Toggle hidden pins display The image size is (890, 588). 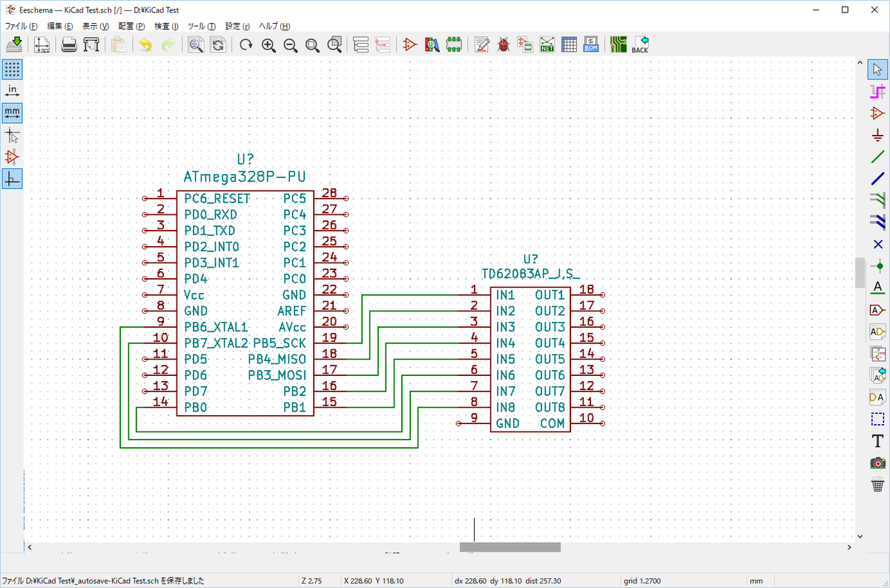(12, 156)
